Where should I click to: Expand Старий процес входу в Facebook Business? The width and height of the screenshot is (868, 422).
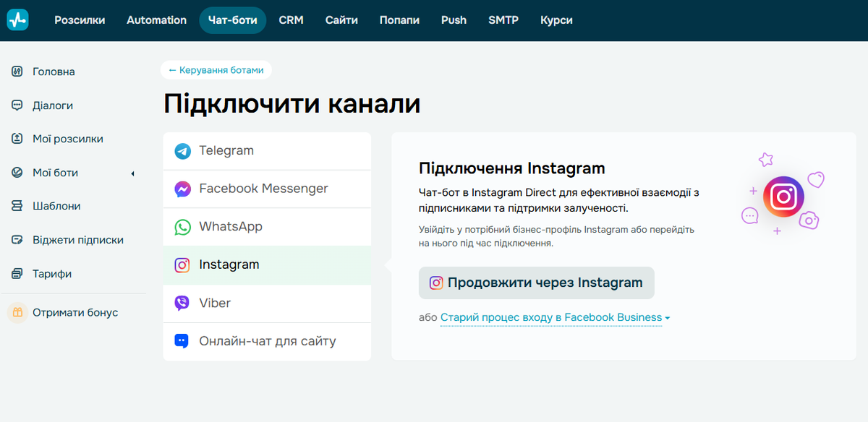[x=556, y=317]
